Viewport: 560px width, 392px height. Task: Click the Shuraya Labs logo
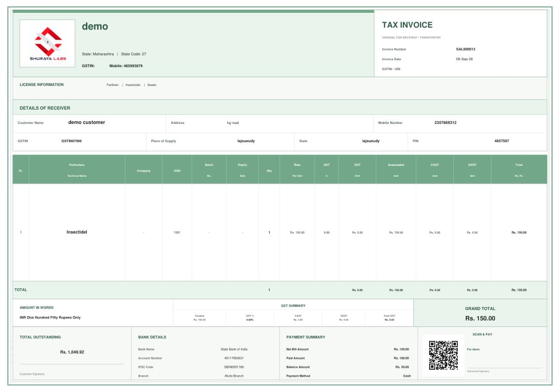pyautogui.click(x=47, y=43)
